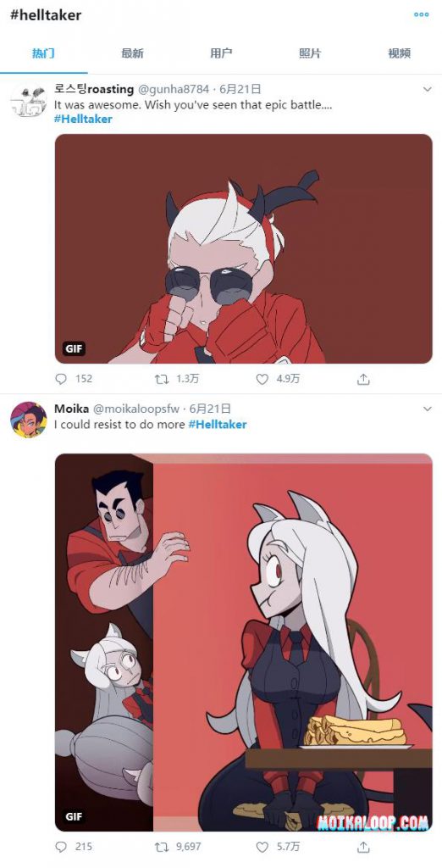This screenshot has height=868, width=442.
Task: Click the #Helltaker hashtag in Moika's tweet
Action: coord(218,425)
